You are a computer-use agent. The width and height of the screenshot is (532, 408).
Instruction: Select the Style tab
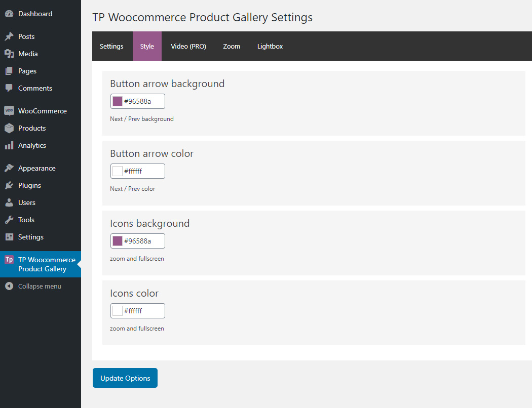point(147,47)
